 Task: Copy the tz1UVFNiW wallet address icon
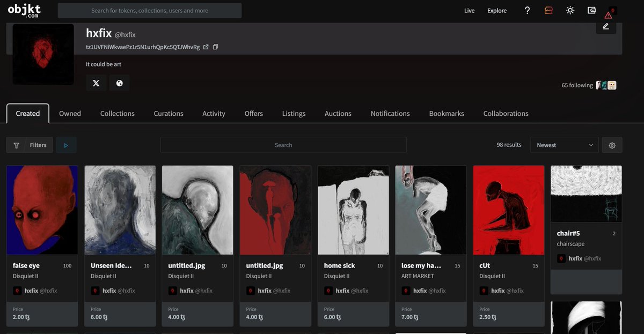click(x=215, y=47)
